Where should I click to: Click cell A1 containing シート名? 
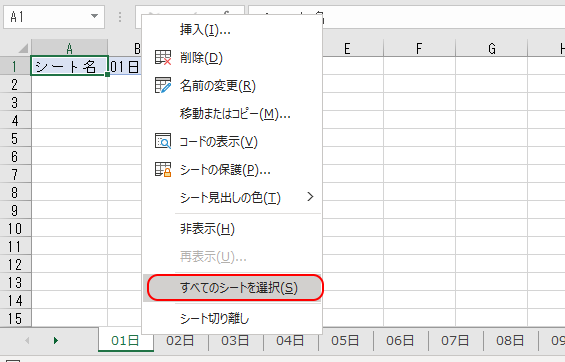(70, 66)
